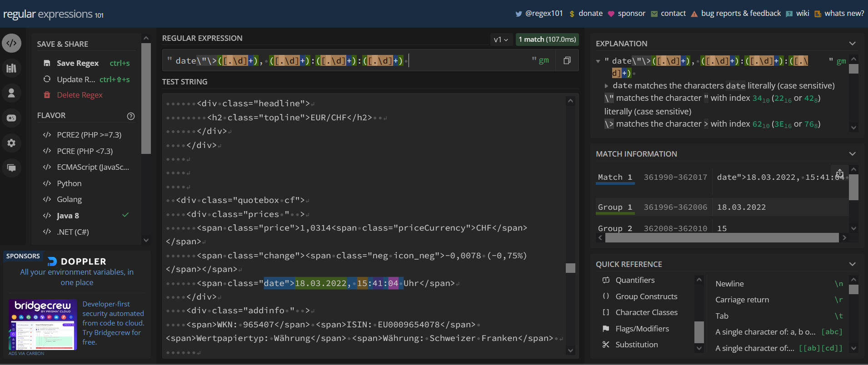Click the sidebar panel vertical scrollbar
Screen dimensions: 868x365
point(146,99)
